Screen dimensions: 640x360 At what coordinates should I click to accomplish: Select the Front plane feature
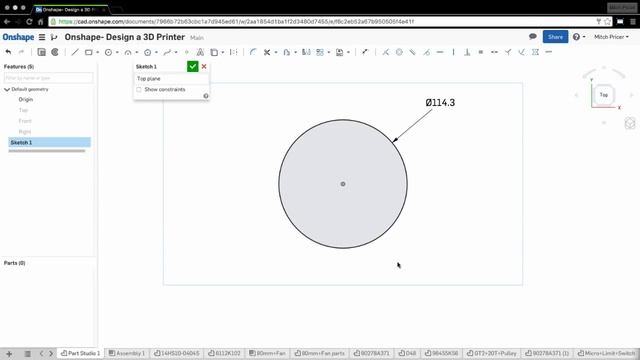[x=25, y=121]
